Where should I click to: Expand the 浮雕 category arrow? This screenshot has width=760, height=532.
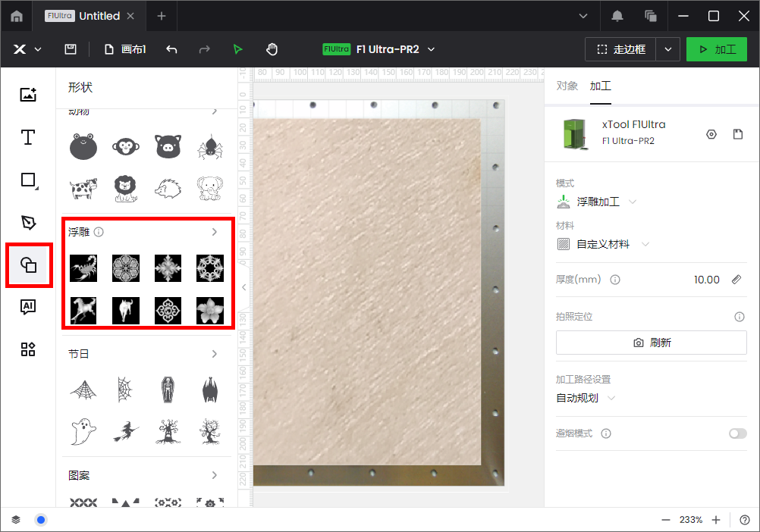[x=215, y=232]
